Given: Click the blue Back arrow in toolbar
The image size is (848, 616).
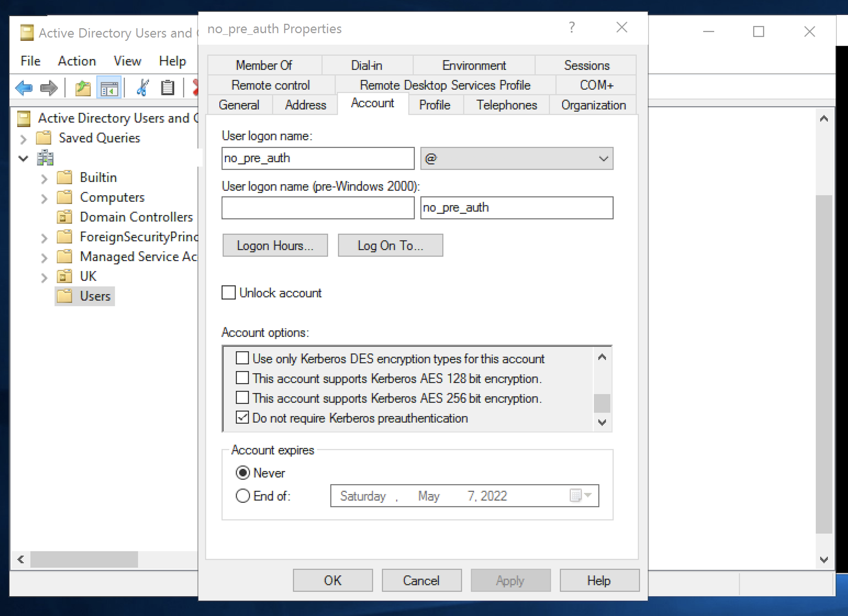Looking at the screenshot, I should click(x=24, y=88).
